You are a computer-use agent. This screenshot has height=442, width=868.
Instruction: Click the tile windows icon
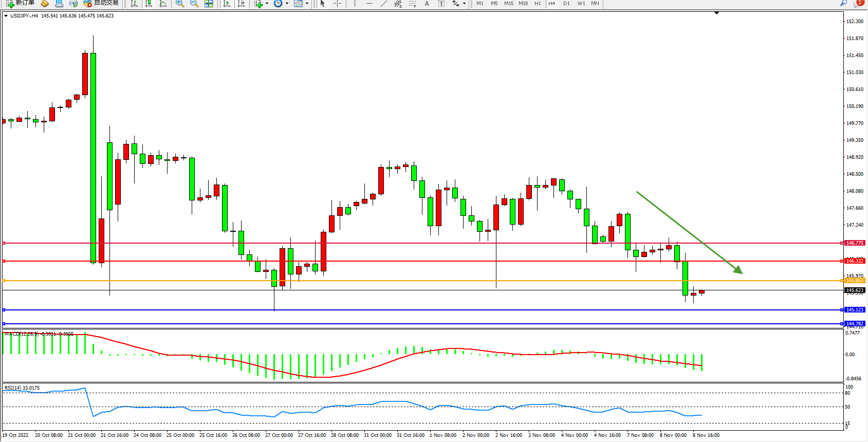209,4
